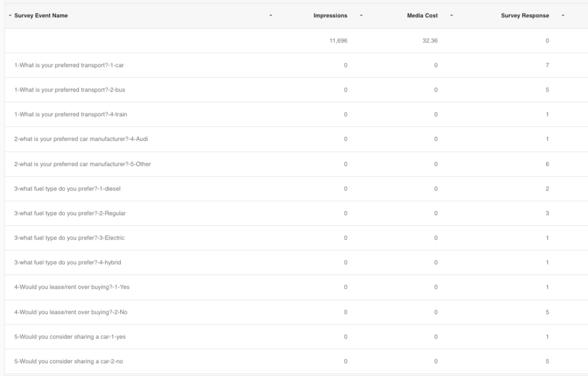This screenshot has height=376, width=588.
Task: Click the preferred transport train row label
Action: (x=66, y=115)
